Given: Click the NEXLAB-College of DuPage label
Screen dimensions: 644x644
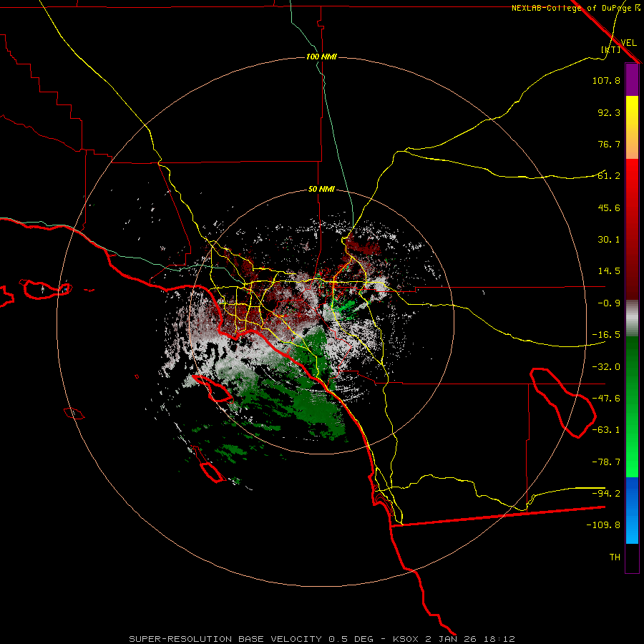Looking at the screenshot, I should tap(571, 8).
